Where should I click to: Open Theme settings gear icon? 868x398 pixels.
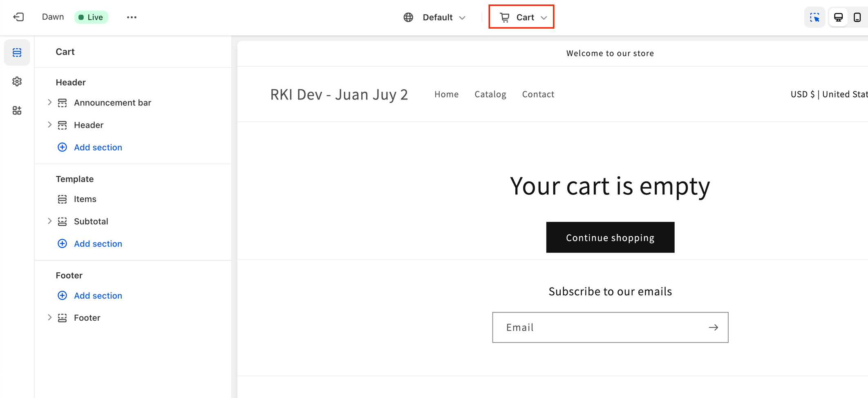click(17, 81)
